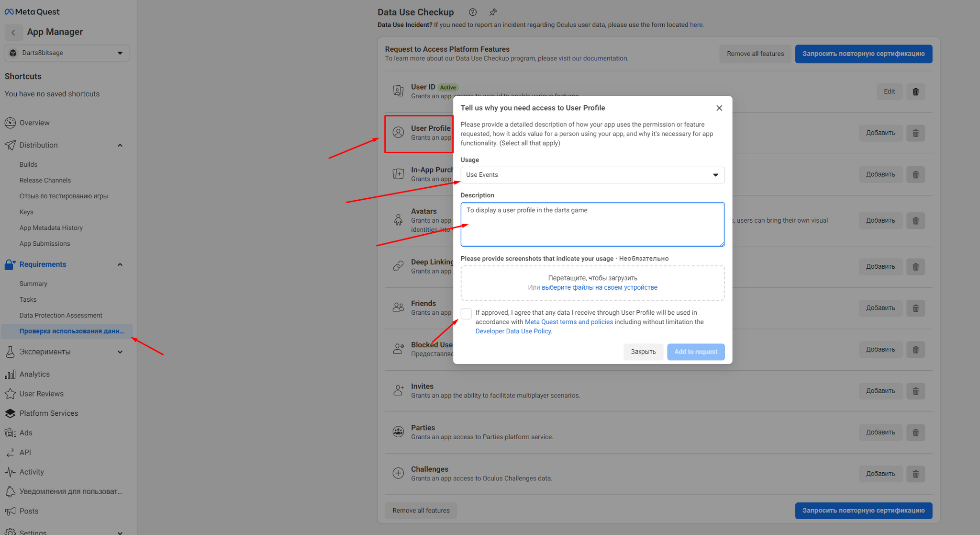Open the Darts8bitsage app selector dropdown
The image size is (980, 535).
(67, 53)
